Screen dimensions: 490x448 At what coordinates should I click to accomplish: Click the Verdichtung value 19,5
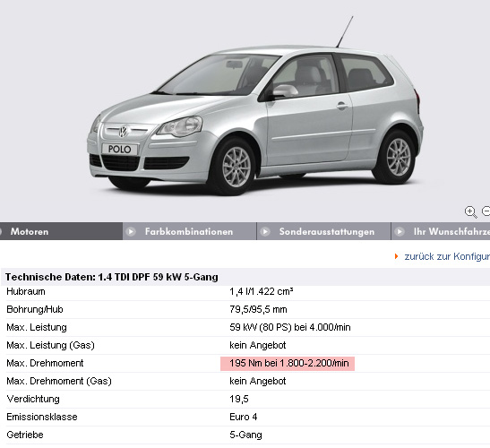click(239, 399)
